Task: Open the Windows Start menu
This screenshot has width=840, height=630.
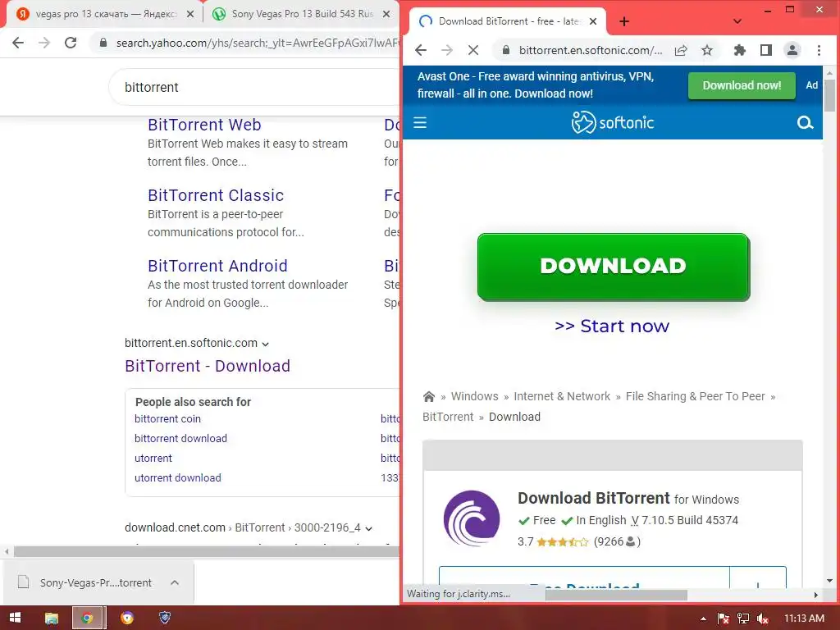Action: click(x=15, y=619)
